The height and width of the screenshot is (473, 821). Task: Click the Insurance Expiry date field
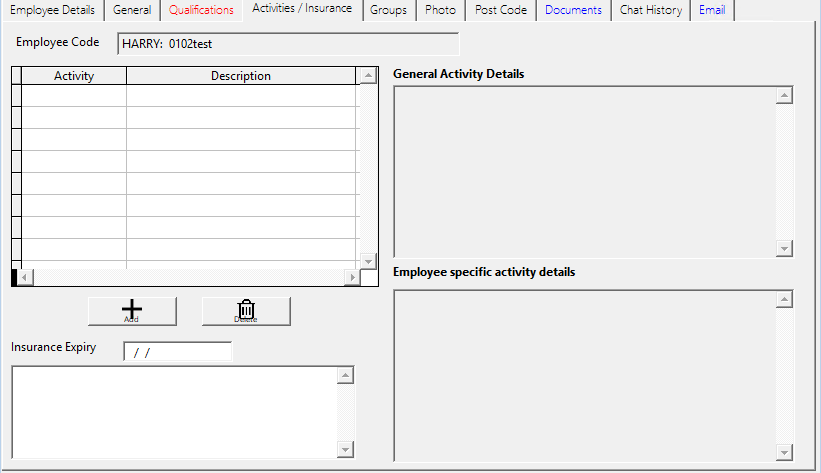177,352
